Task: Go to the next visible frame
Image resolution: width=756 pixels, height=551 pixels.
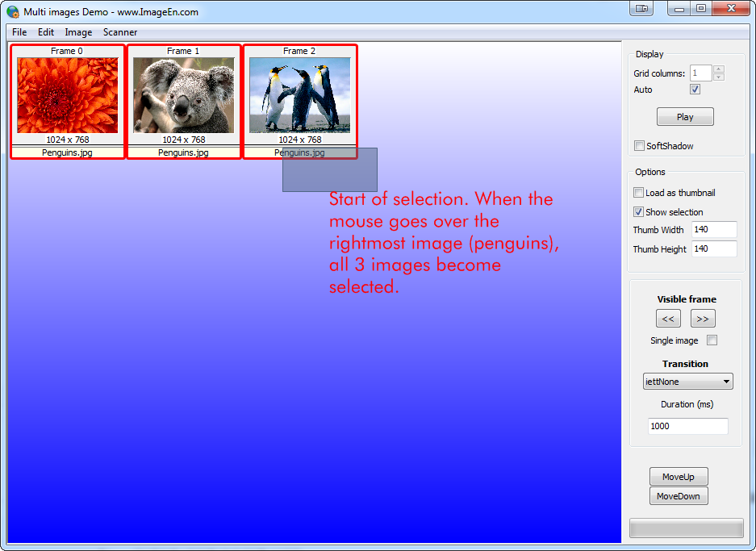Action: pos(703,319)
